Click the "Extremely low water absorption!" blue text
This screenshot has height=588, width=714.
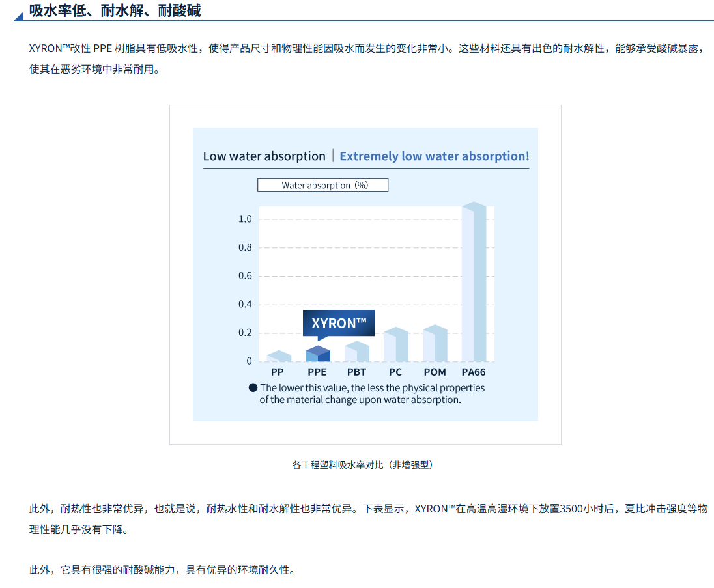(x=434, y=156)
